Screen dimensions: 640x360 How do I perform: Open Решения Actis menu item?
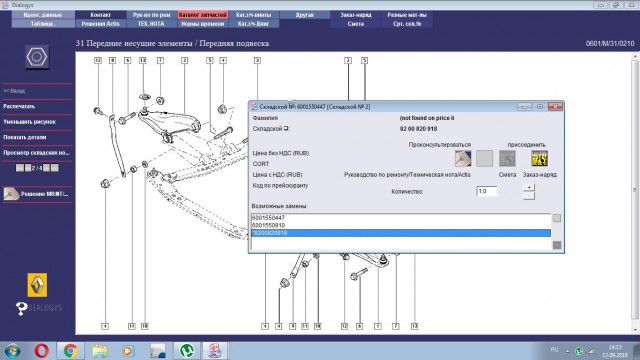pyautogui.click(x=100, y=24)
